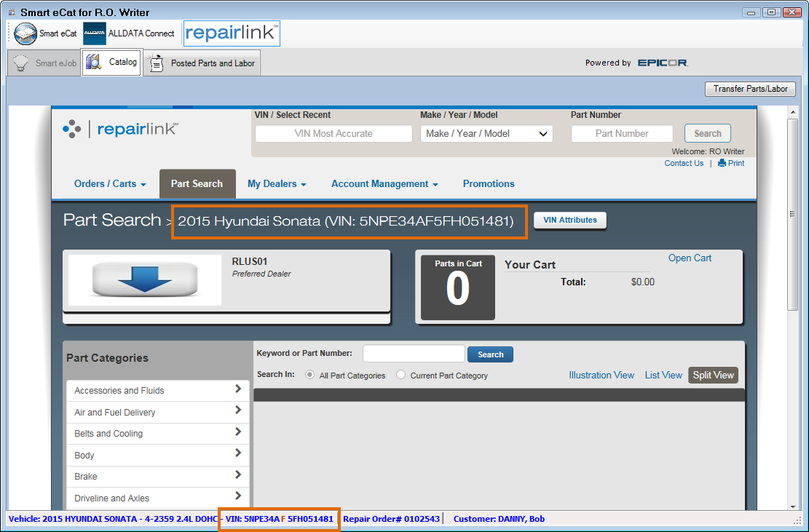The height and width of the screenshot is (532, 809).
Task: Expand the Accessories and Fluids category
Action: click(x=157, y=391)
